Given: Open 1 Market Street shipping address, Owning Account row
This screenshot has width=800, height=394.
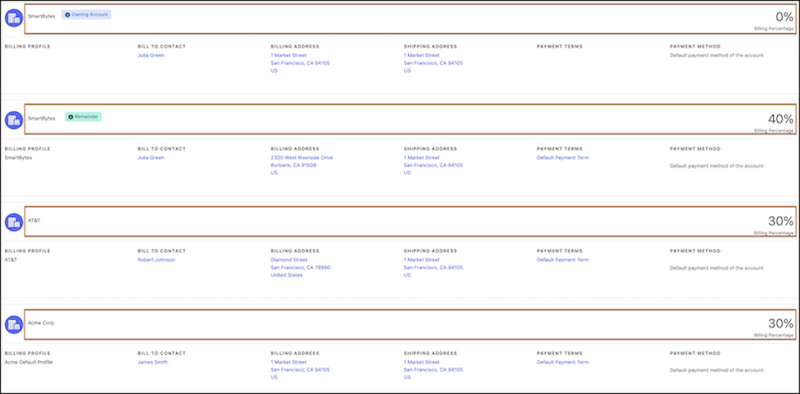Looking at the screenshot, I should [x=421, y=55].
